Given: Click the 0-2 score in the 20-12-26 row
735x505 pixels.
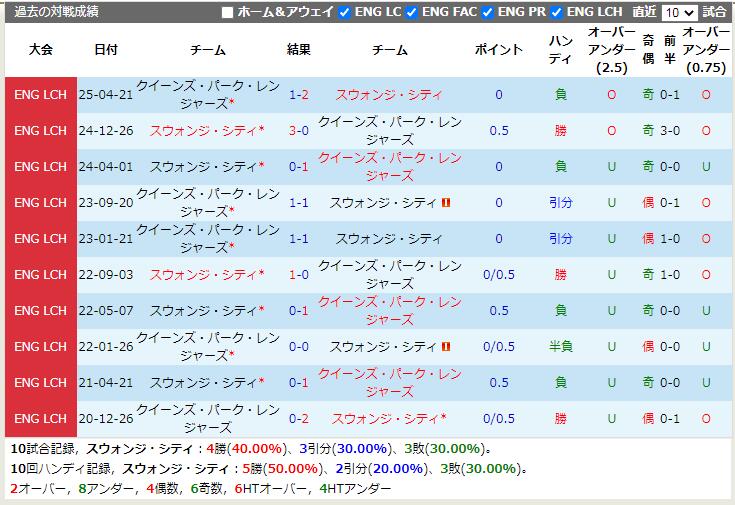Looking at the screenshot, I should pyautogui.click(x=298, y=419).
